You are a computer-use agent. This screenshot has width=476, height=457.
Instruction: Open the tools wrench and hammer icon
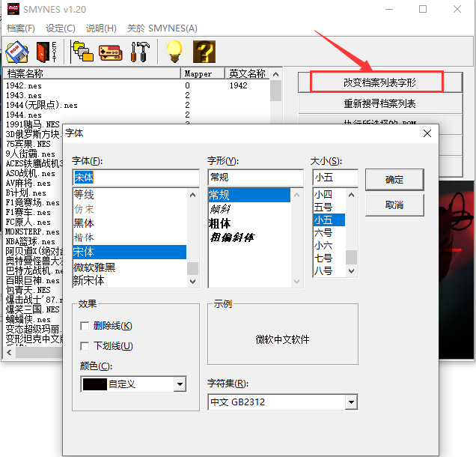click(139, 51)
